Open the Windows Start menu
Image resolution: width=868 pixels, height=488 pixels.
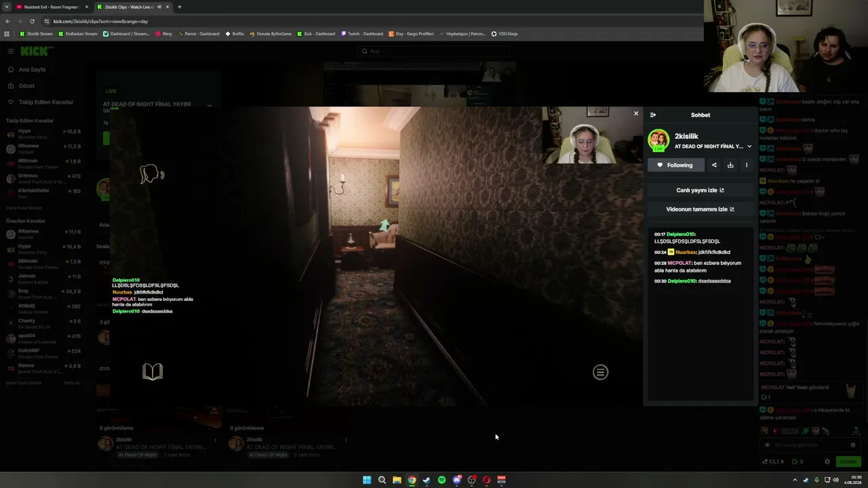point(367,480)
